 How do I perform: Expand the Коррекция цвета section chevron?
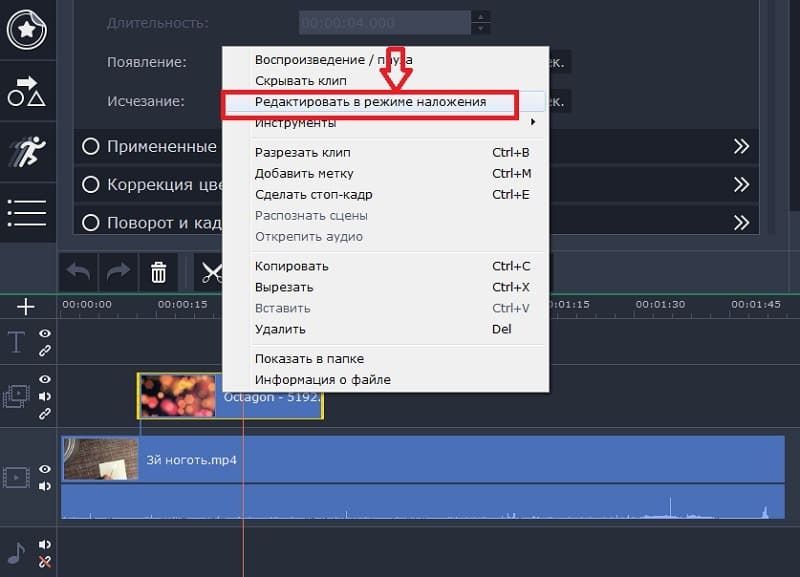click(741, 184)
